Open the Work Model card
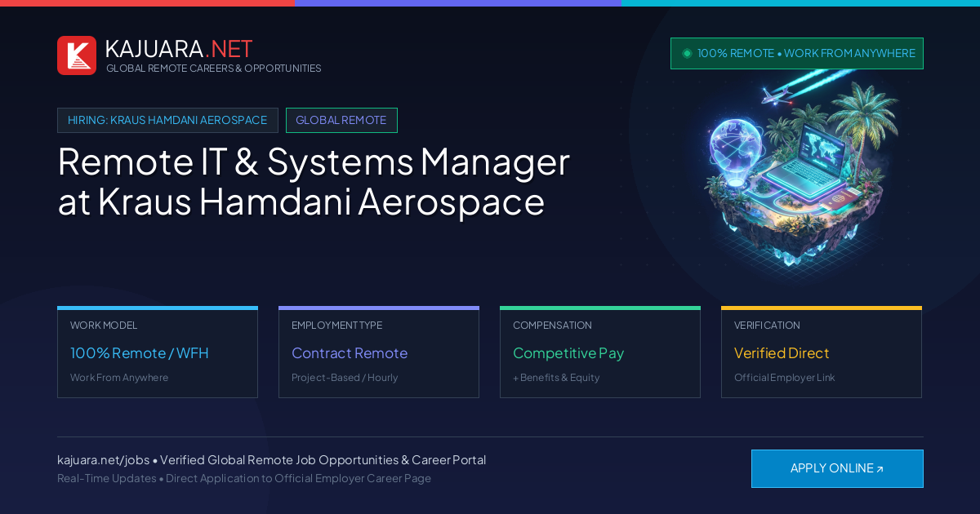 point(158,352)
